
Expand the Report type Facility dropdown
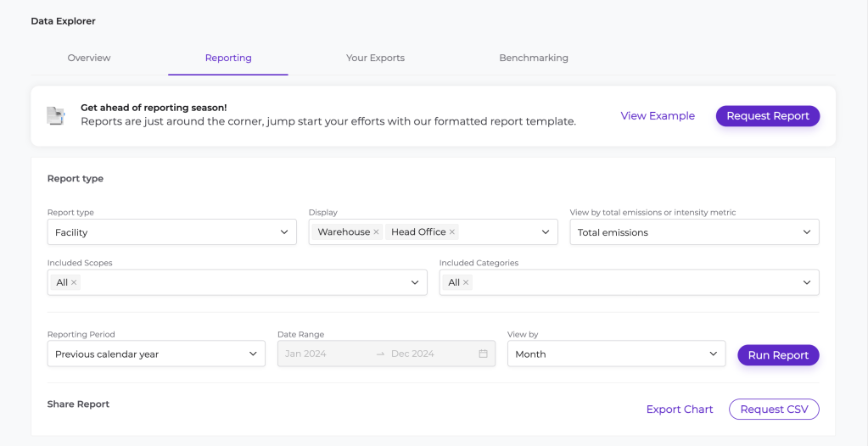284,232
